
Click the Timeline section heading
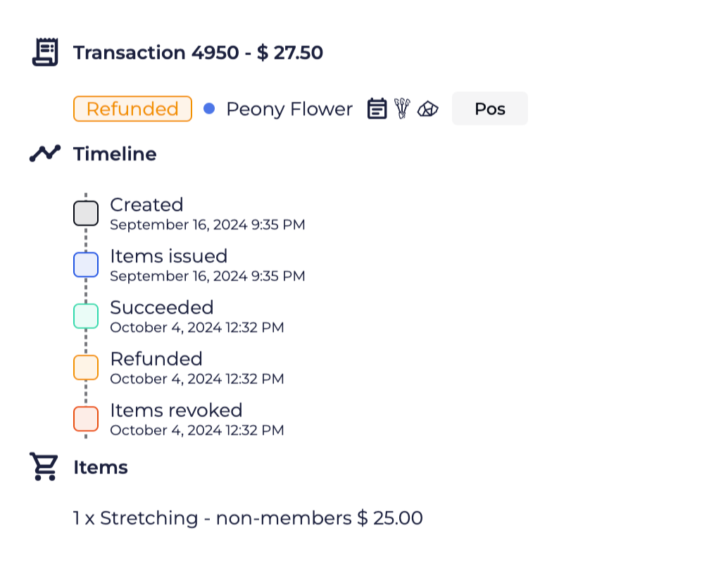point(115,154)
